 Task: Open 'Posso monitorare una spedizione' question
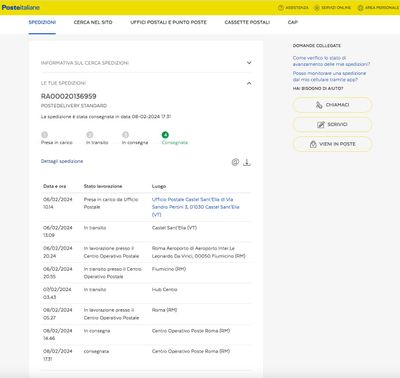(329, 76)
